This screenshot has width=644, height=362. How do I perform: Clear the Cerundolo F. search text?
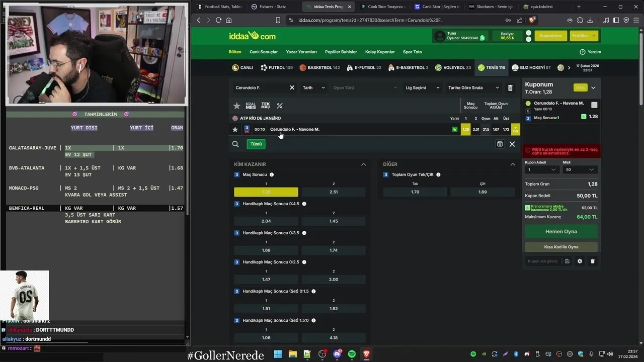click(292, 87)
